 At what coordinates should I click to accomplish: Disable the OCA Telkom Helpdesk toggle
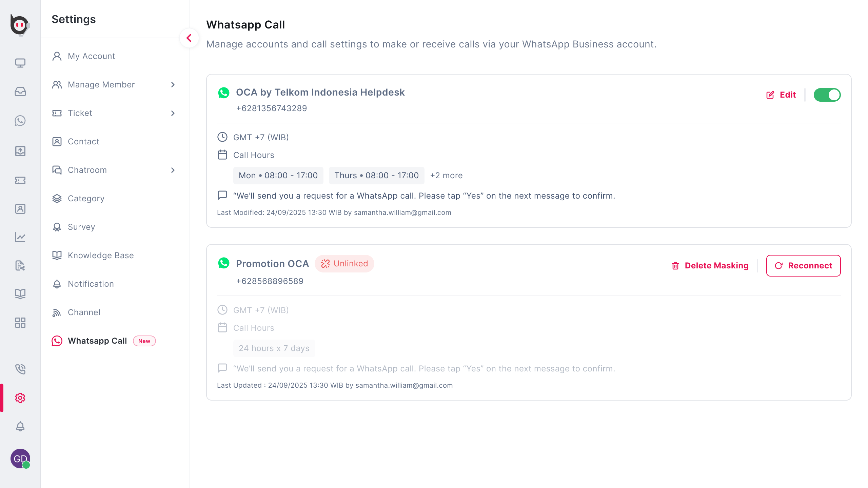pyautogui.click(x=827, y=95)
